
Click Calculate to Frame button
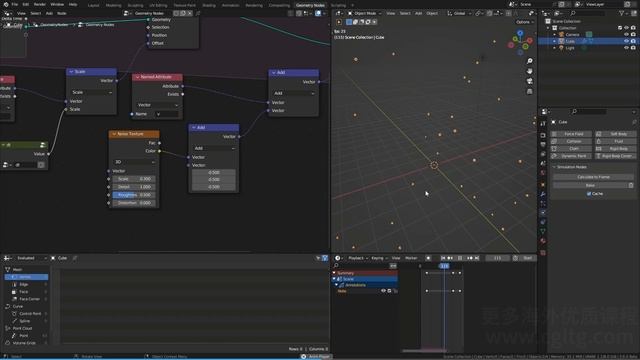tap(593, 177)
